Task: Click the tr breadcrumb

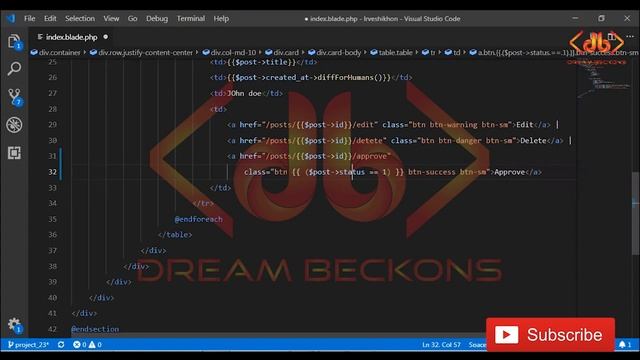Action: pos(429,52)
